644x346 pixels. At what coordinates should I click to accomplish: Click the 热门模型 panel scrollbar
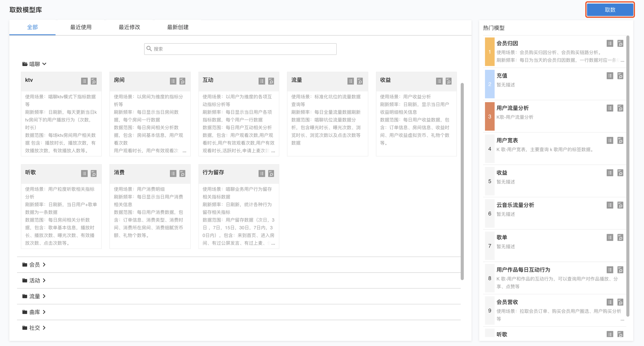point(628,176)
